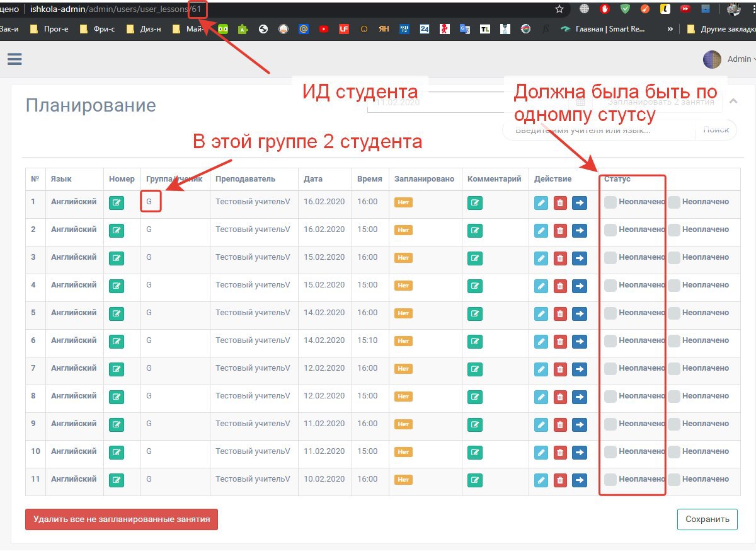The image size is (756, 551).
Task: Click the browser address bar URL
Action: tap(115, 9)
